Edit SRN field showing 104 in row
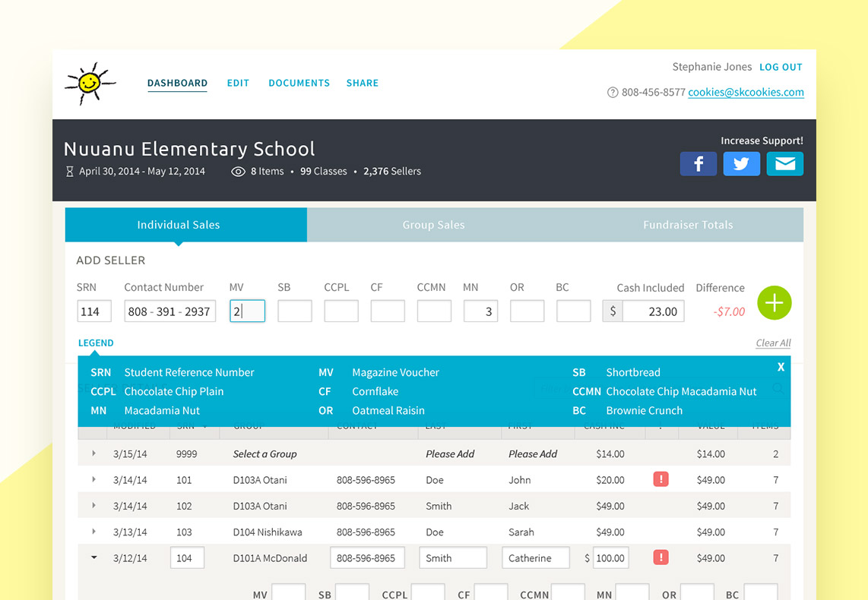 (x=187, y=557)
